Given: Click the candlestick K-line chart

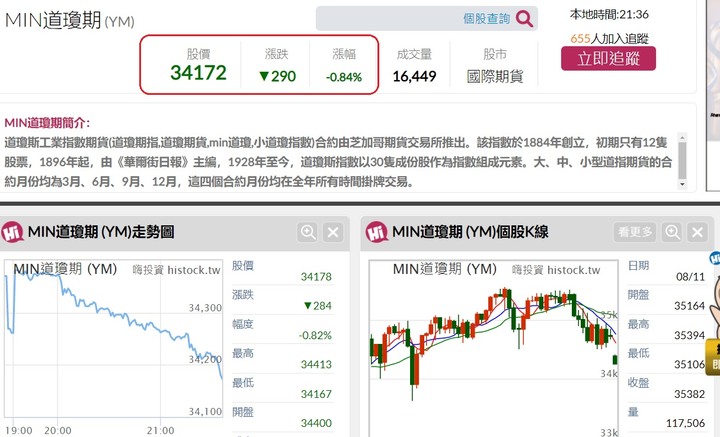Looking at the screenshot, I should coord(494,348).
